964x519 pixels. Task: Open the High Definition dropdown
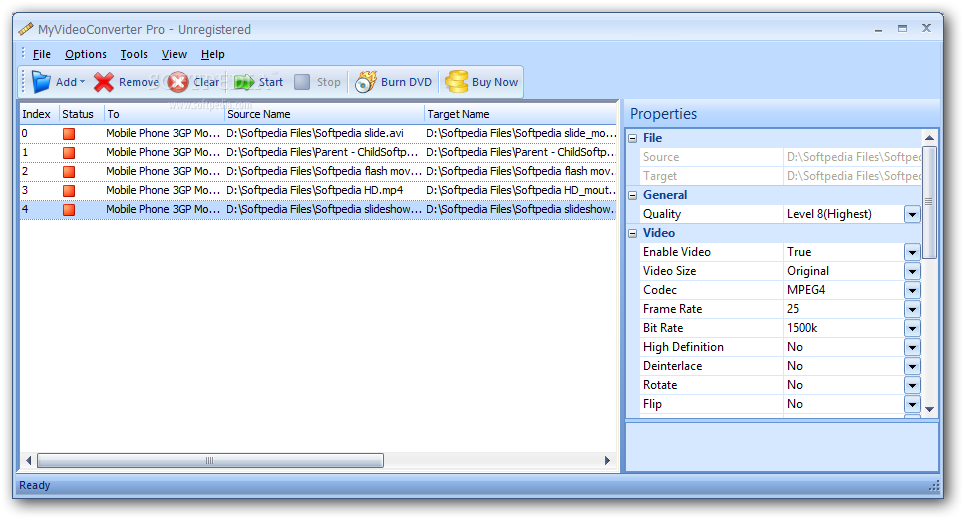point(912,347)
